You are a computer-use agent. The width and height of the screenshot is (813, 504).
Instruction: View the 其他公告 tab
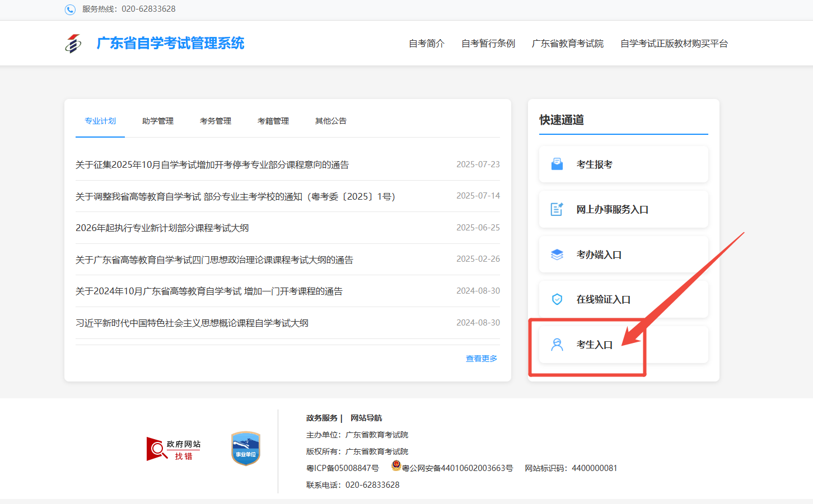point(330,120)
